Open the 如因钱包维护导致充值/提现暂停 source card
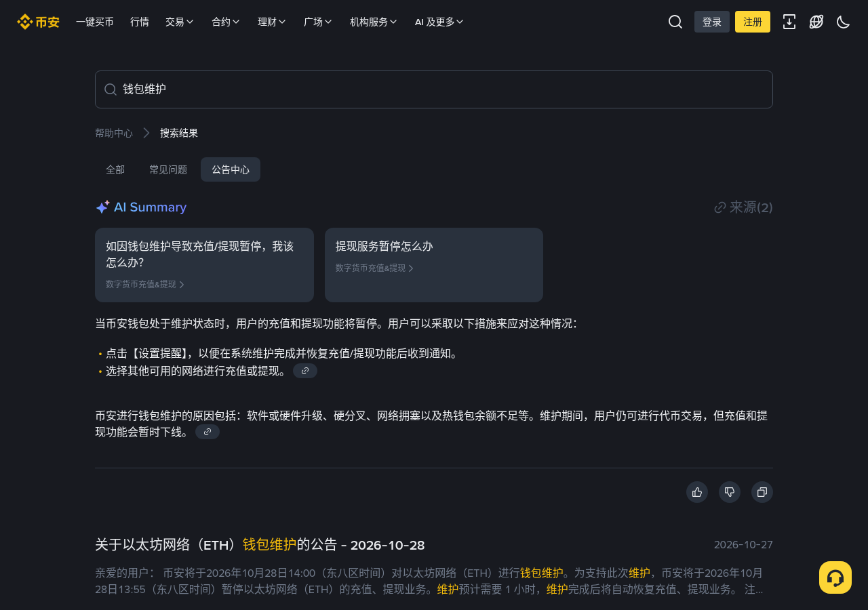Image resolution: width=868 pixels, height=610 pixels. click(204, 265)
